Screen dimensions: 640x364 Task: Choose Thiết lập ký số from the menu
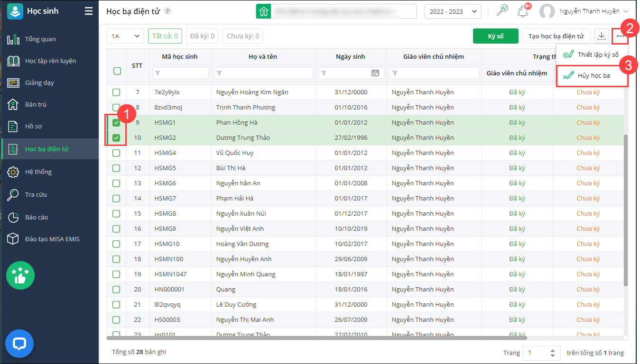(x=592, y=55)
